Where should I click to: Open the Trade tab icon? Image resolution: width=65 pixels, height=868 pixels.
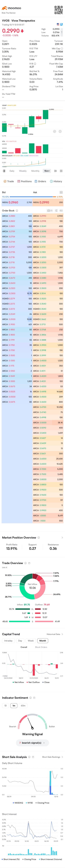pos(5,181)
